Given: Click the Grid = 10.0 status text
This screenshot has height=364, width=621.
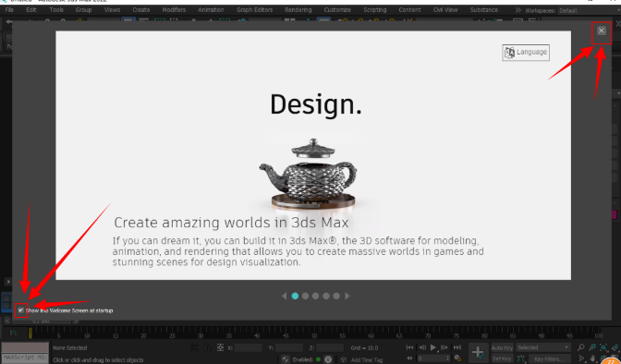Looking at the screenshot, I should [364, 347].
